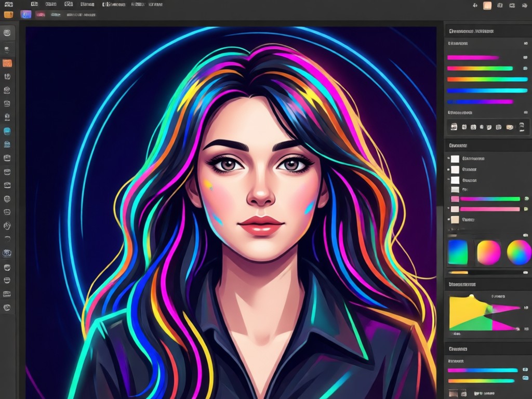532x399 pixels.
Task: Select the orange tool icon in the left toolbar
Action: coord(7,63)
